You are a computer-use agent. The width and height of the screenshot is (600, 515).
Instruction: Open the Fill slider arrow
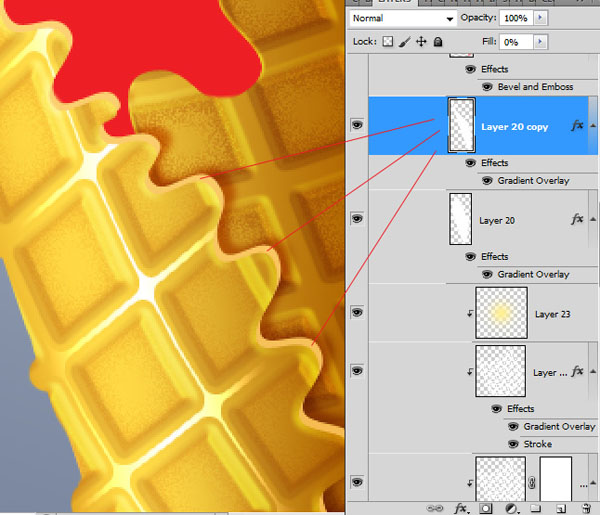[541, 42]
